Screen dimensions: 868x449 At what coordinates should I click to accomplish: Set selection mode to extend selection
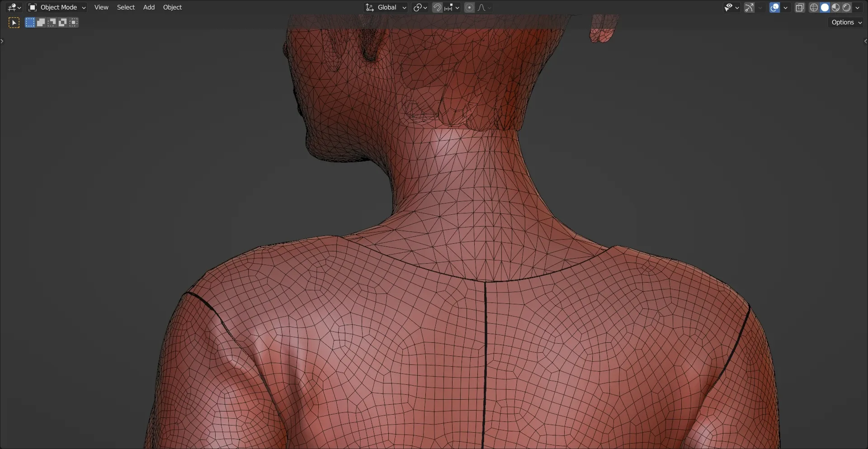tap(41, 23)
